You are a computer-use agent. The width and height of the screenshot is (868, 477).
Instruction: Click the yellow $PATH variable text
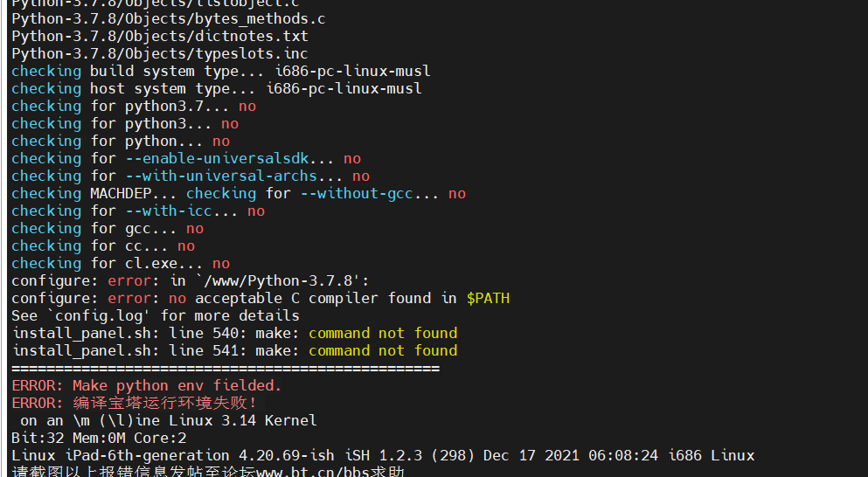[x=488, y=298]
